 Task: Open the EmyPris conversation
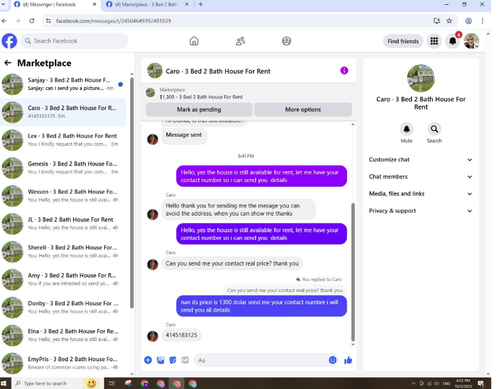pyautogui.click(x=63, y=363)
